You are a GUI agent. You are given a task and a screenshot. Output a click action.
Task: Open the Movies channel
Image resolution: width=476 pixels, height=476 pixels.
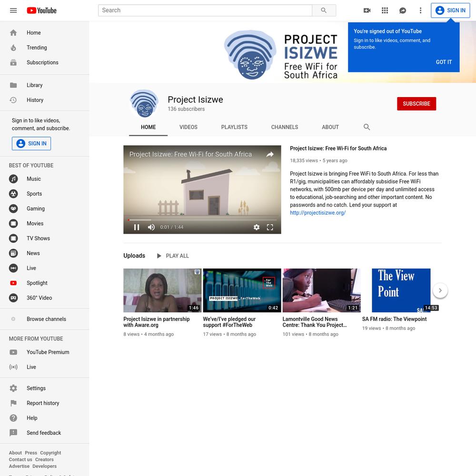pyautogui.click(x=45, y=224)
